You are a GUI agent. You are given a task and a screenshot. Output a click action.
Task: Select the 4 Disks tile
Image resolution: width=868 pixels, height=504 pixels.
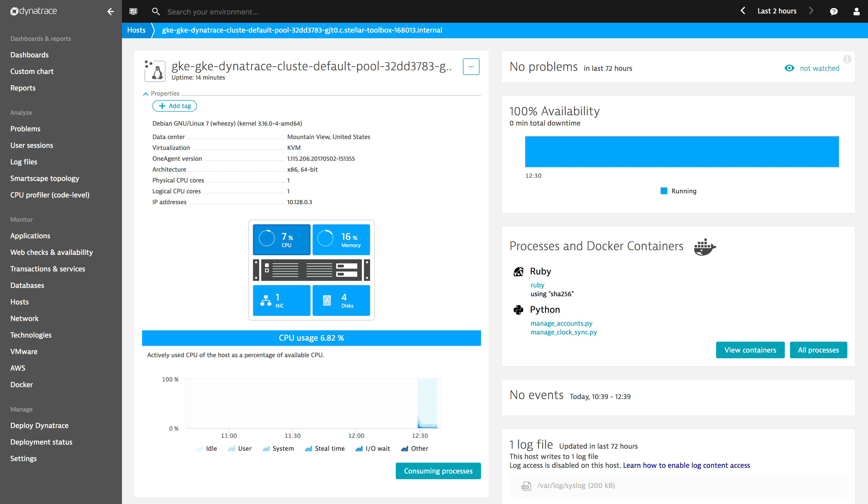coord(341,300)
